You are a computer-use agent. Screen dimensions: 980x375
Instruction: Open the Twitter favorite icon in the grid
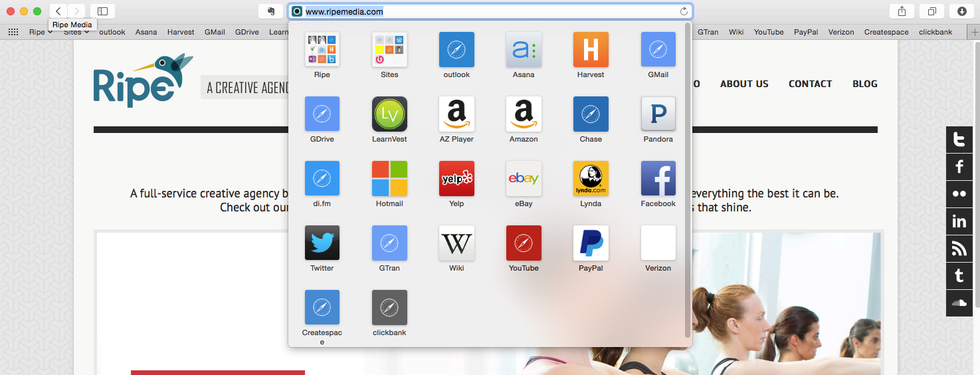point(322,243)
